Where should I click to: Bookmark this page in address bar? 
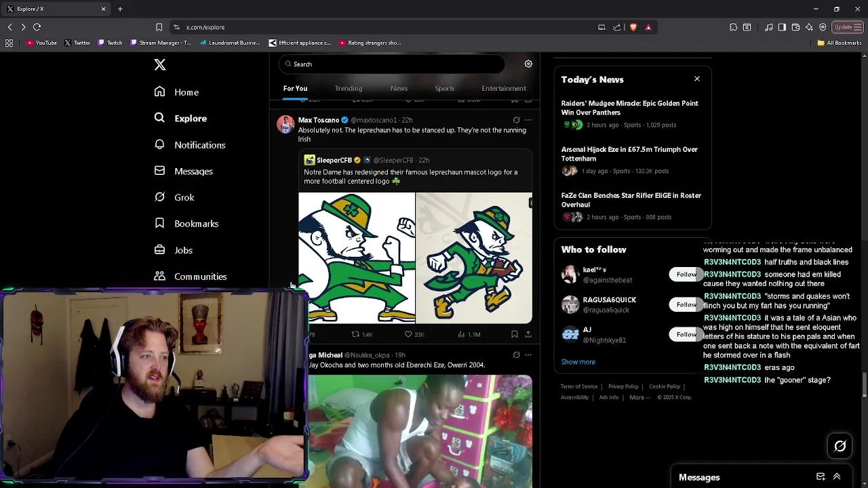click(x=159, y=27)
